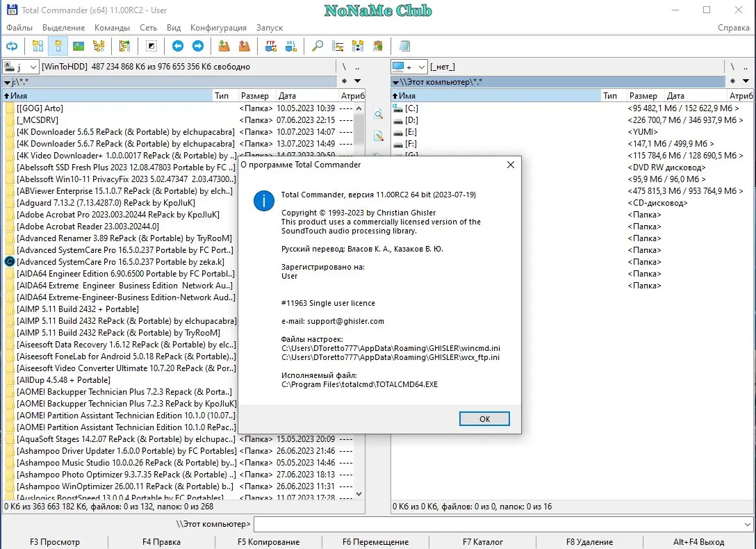Click the left panel scrollbar down arrow

tap(359, 494)
